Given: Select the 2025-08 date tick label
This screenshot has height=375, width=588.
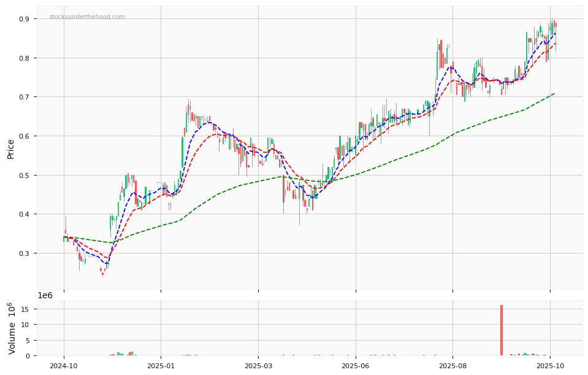Looking at the screenshot, I should (452, 365).
